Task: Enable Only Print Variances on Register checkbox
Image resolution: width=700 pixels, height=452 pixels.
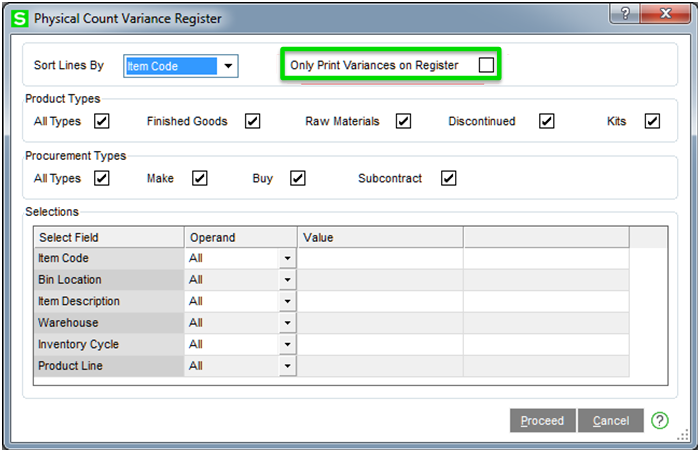Action: click(x=486, y=65)
